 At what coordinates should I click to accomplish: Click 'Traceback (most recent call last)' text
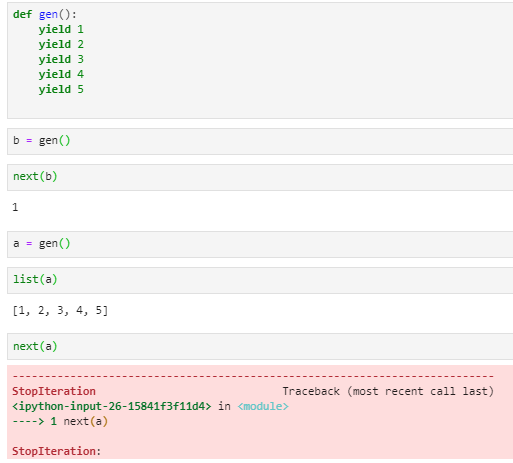(x=388, y=391)
